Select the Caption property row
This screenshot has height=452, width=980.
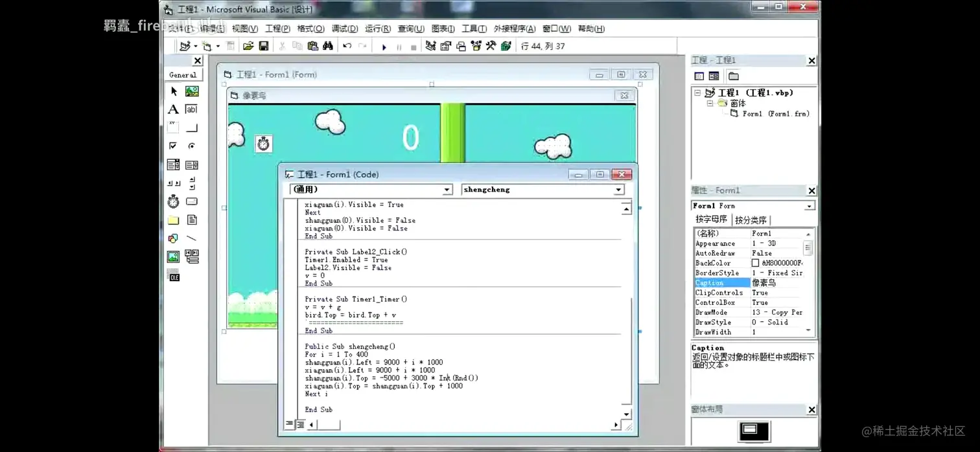pos(749,283)
